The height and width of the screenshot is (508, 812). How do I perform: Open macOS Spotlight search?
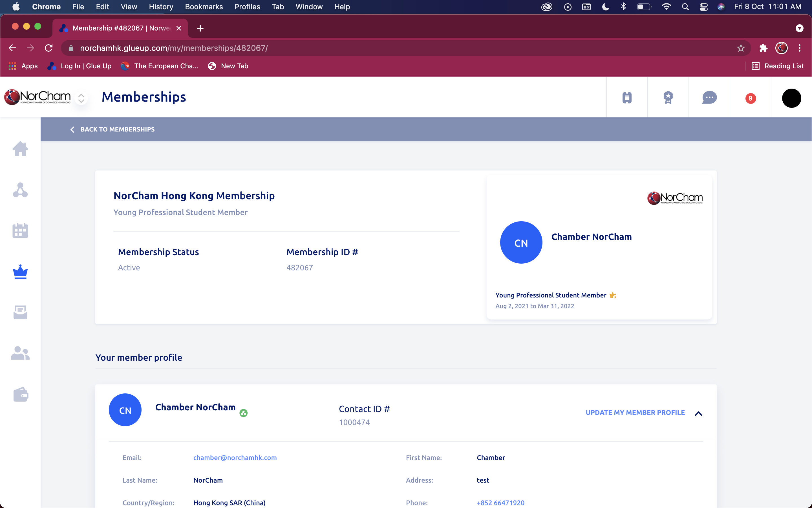[685, 7]
